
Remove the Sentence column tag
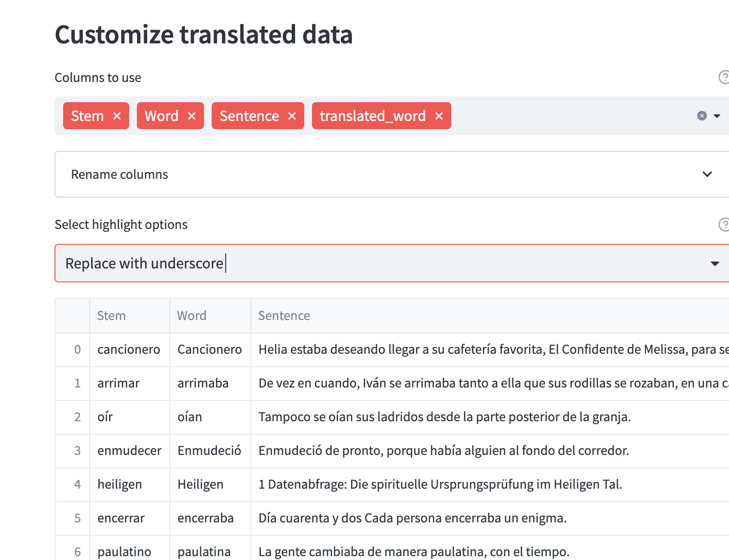(x=292, y=116)
